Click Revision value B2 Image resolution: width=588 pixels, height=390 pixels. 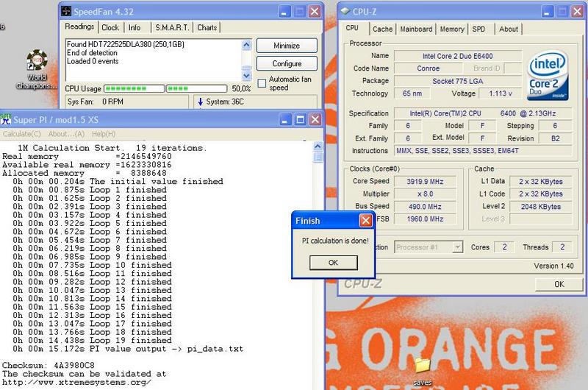pyautogui.click(x=555, y=138)
